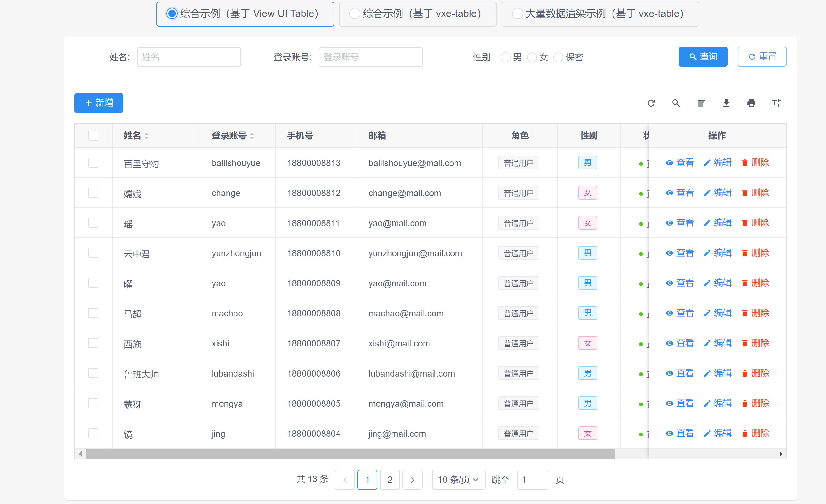Delete the 嫦娥 row
This screenshot has height=504, width=826.
coord(755,193)
